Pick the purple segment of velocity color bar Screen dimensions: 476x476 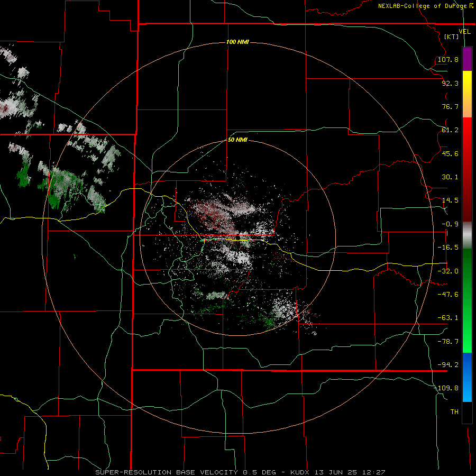(x=467, y=59)
